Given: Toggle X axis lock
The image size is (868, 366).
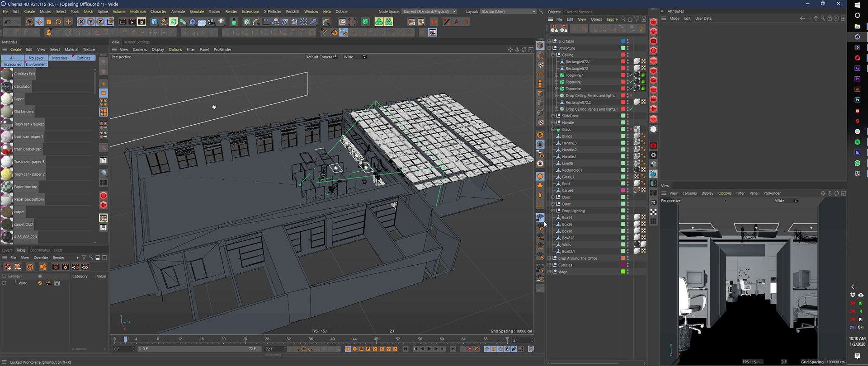Looking at the screenshot, I should point(81,22).
